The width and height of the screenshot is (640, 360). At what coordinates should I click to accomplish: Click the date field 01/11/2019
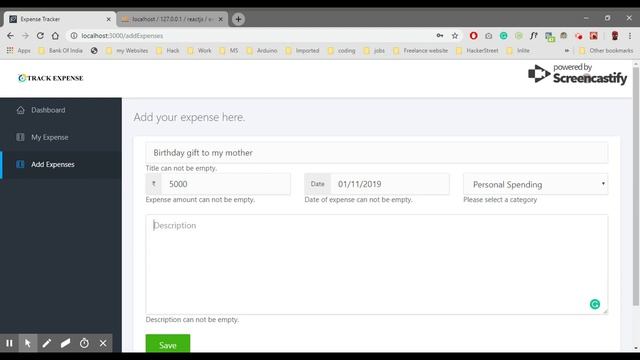click(x=390, y=184)
